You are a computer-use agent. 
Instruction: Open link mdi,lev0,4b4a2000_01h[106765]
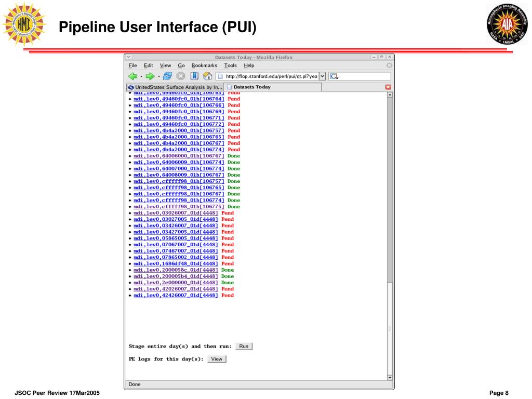[179, 137]
